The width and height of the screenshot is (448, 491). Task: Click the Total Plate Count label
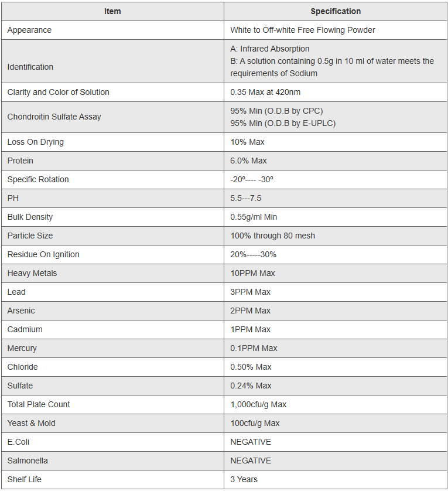39,404
